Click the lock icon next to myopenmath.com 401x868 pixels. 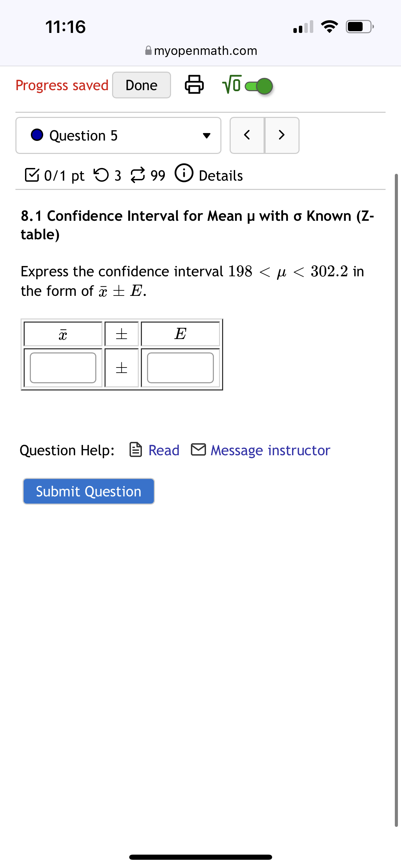148,50
